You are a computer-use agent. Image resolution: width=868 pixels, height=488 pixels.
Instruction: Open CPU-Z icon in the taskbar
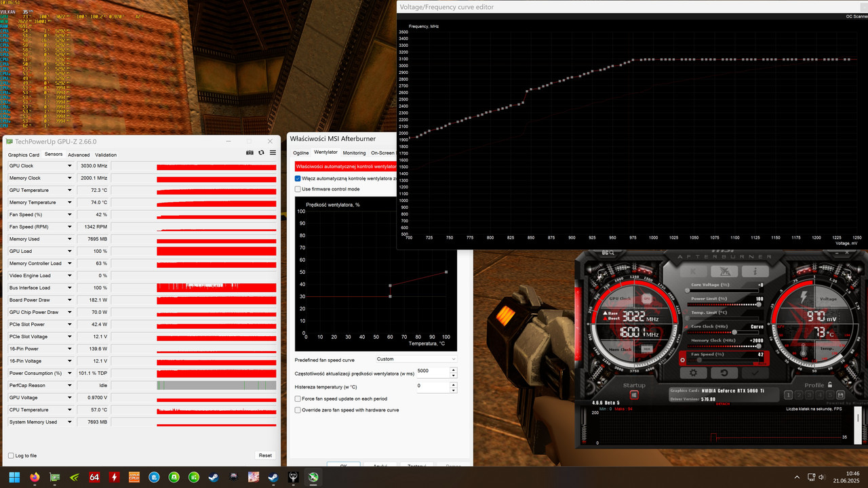(134, 476)
